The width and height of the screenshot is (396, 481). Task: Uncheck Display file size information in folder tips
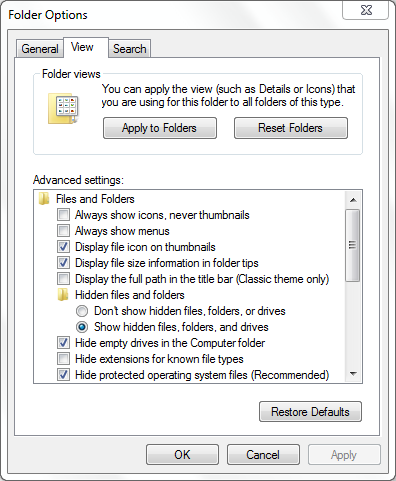click(63, 263)
